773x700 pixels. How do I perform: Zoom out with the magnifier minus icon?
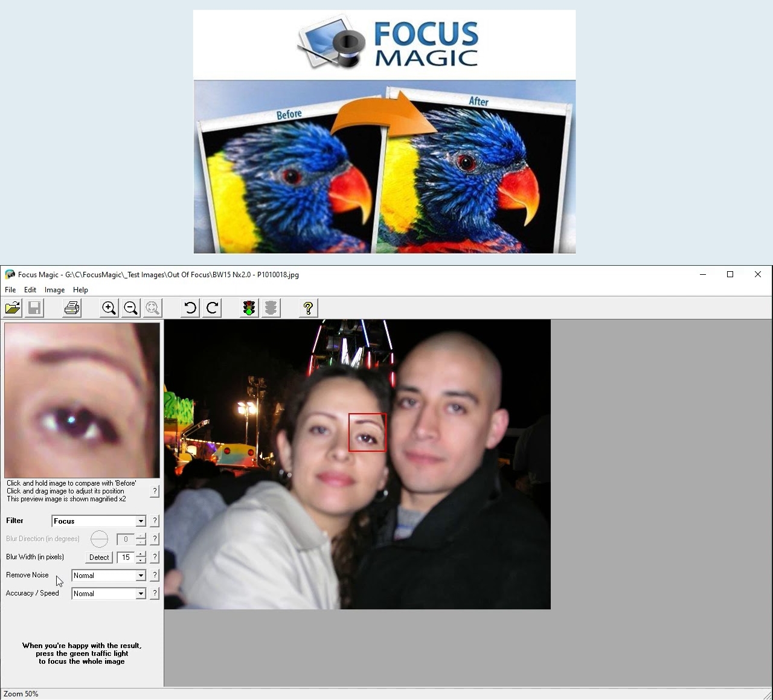(130, 308)
